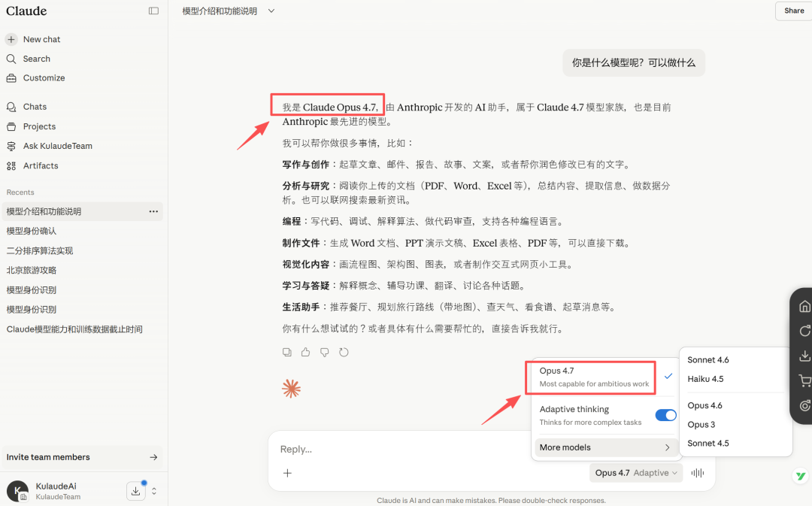Open the chat title dropdown chevron
The width and height of the screenshot is (812, 506).
271,11
